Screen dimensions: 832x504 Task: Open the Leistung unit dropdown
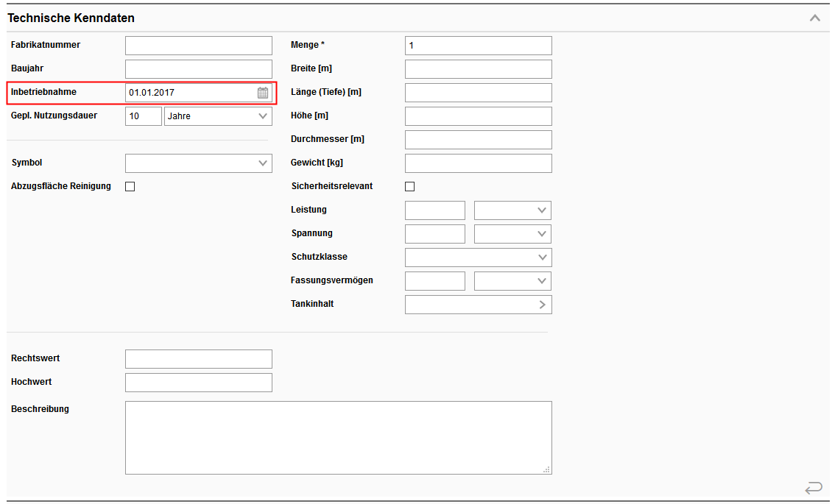click(x=512, y=210)
